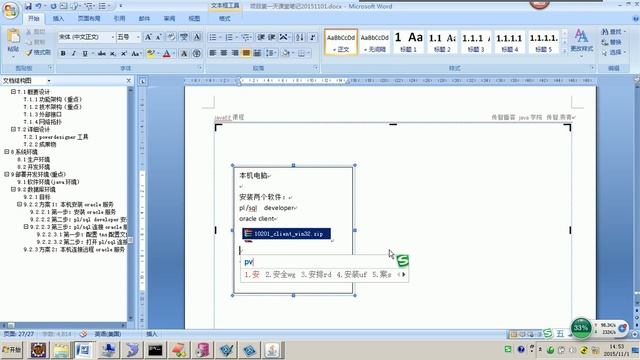This screenshot has width=640, height=360.
Task: Apply text highlight color
Action: click(150, 53)
